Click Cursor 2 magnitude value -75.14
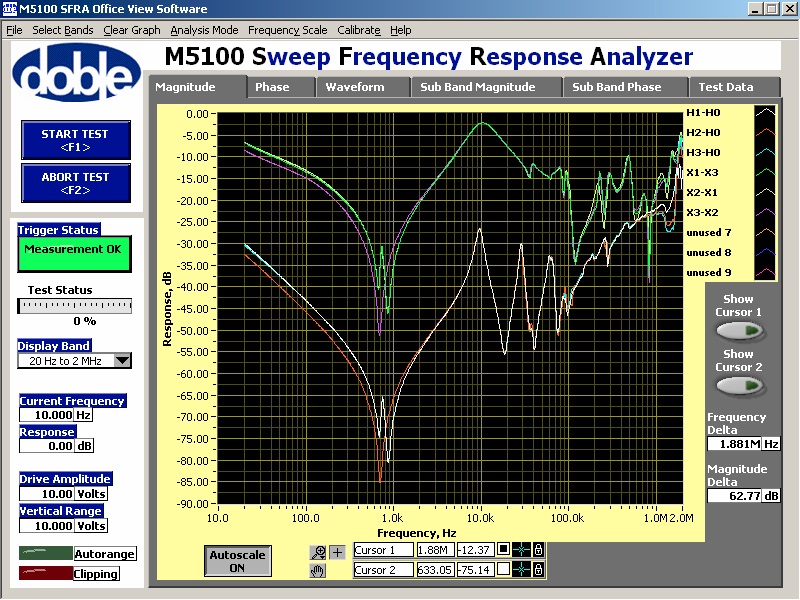This screenshot has height=600, width=800. 475,569
